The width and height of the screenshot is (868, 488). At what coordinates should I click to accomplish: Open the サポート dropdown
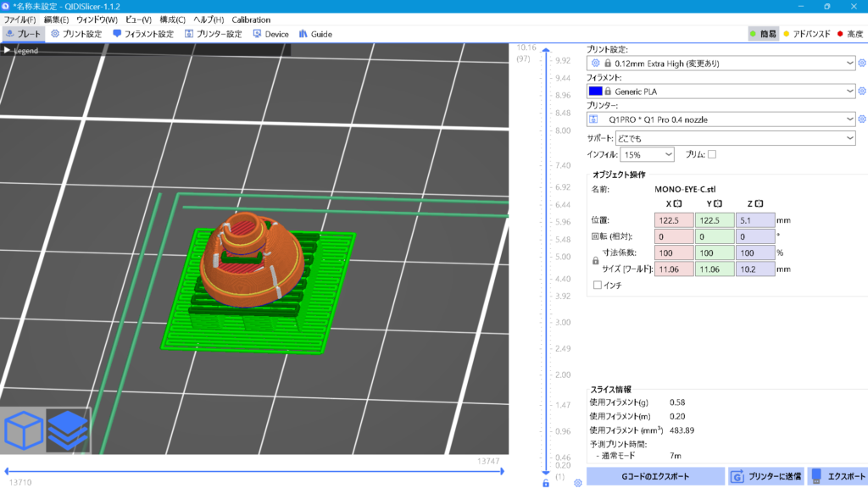(x=736, y=138)
